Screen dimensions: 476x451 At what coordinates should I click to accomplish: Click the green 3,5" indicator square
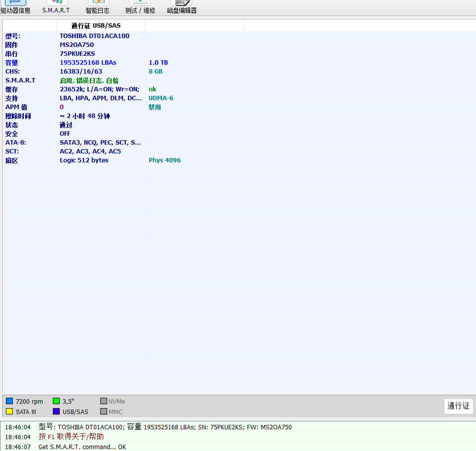pos(56,401)
